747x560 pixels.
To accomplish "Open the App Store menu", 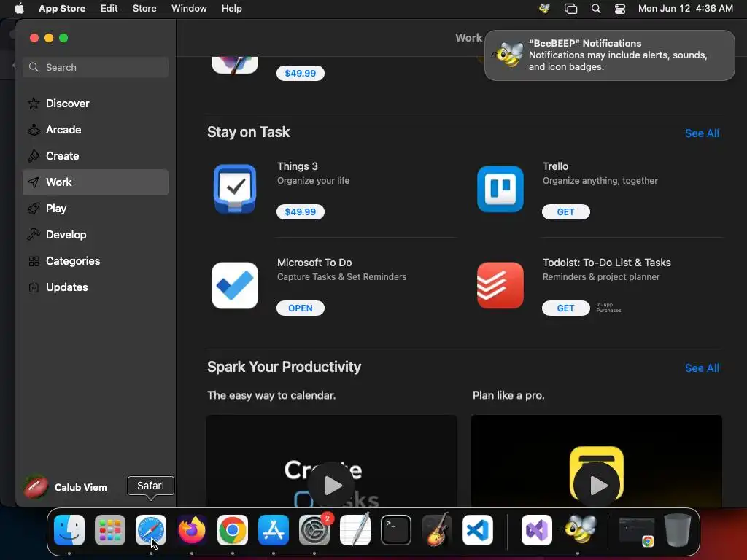I will [62, 9].
